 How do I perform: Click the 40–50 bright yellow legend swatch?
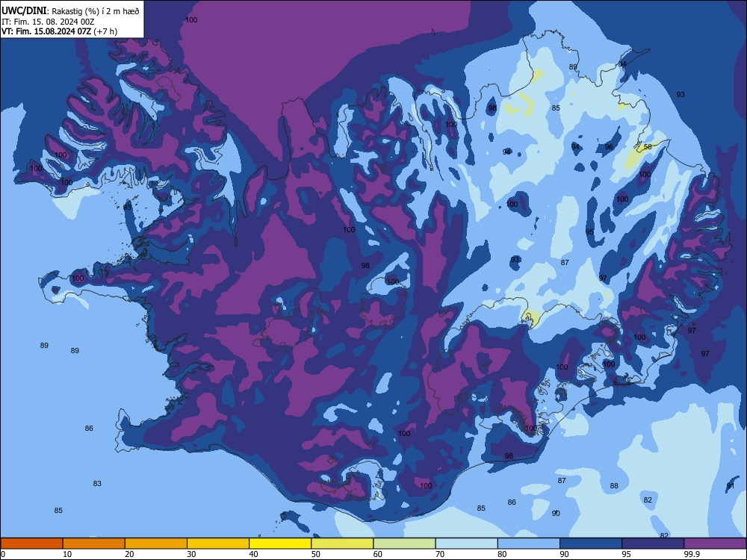point(280,544)
